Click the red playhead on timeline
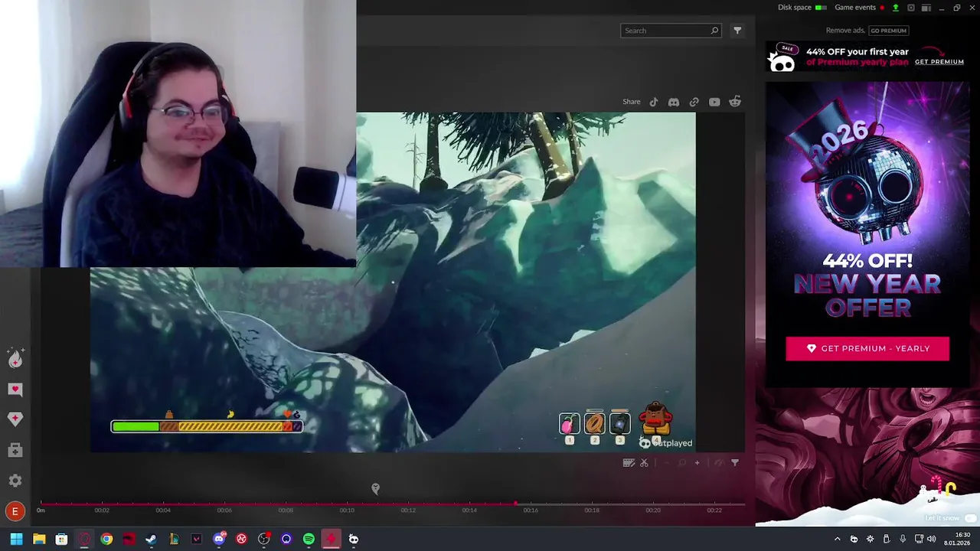The width and height of the screenshot is (980, 551). 515,504
